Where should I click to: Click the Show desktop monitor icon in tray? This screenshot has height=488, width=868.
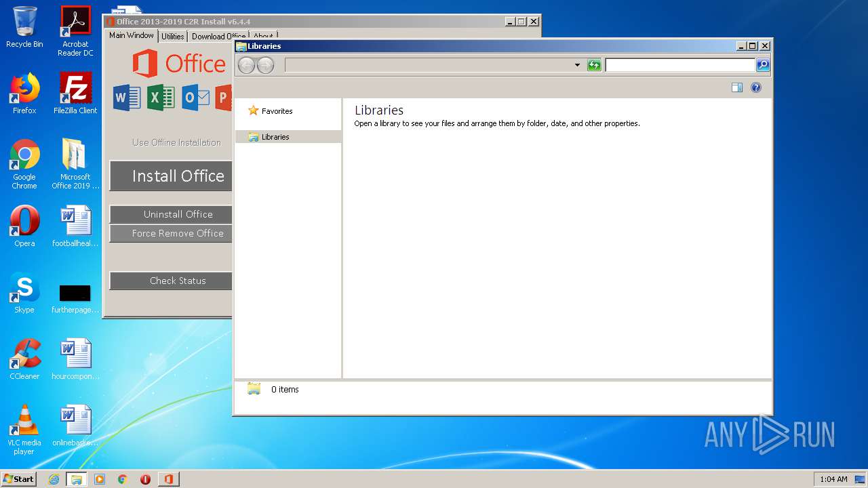click(x=860, y=479)
